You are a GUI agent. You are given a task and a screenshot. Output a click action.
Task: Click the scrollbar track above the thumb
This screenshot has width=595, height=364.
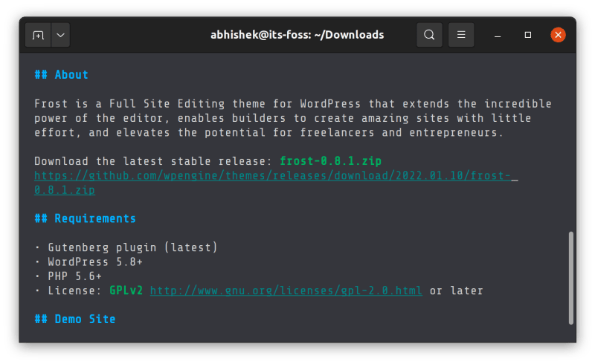pos(570,149)
